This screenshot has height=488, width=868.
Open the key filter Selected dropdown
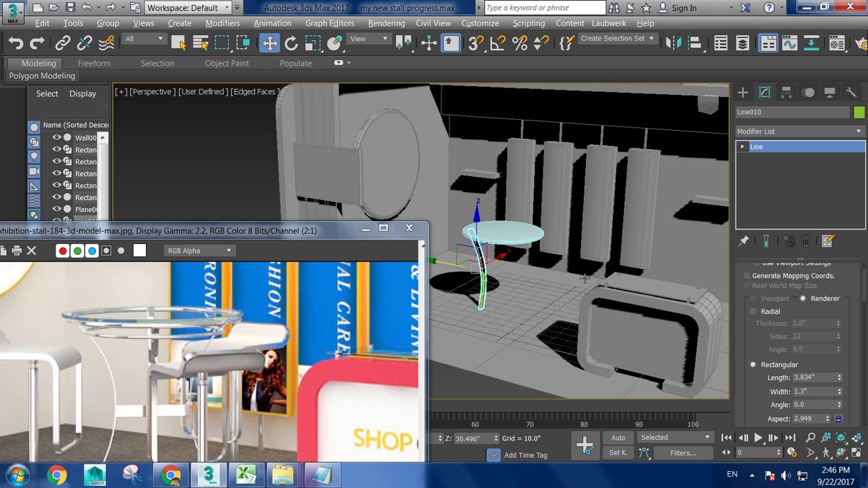(x=675, y=438)
